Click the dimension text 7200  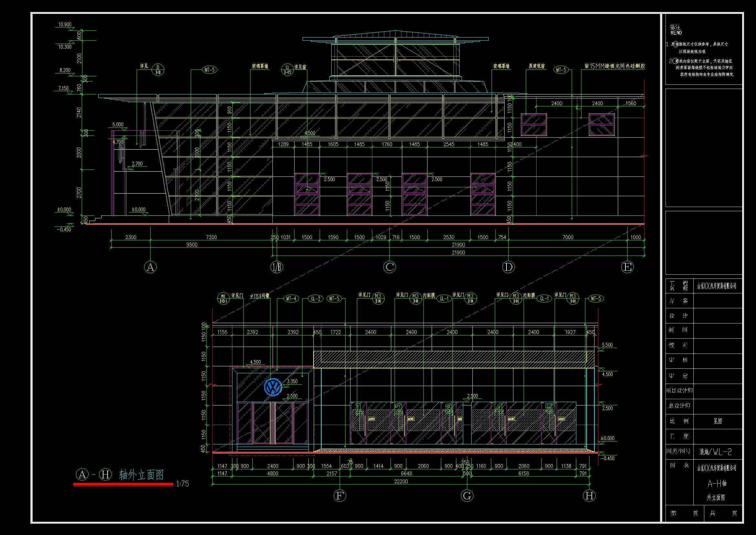pyautogui.click(x=211, y=237)
